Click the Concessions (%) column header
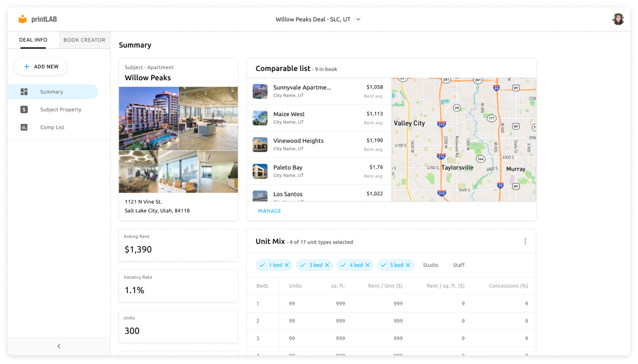Screen dimensions: 638x364 [508, 286]
